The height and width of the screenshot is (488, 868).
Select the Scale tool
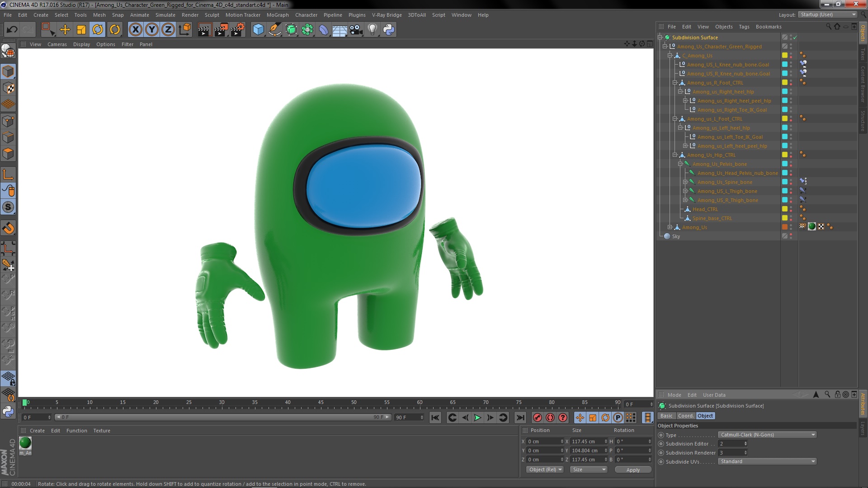click(x=81, y=30)
